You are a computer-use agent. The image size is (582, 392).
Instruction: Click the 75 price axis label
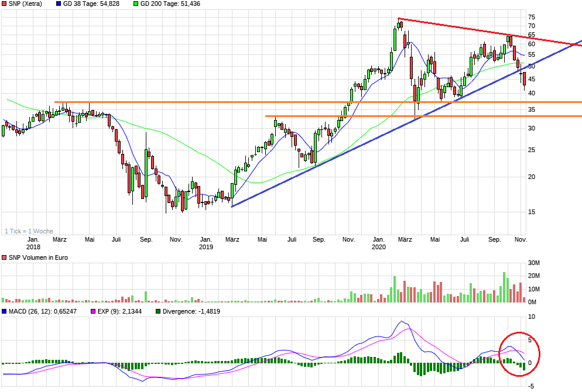click(532, 17)
